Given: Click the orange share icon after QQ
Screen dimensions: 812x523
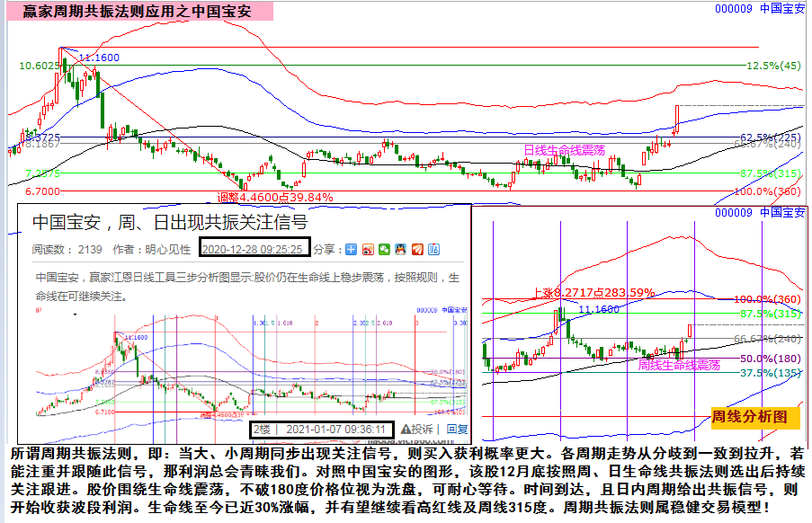Looking at the screenshot, I should pyautogui.click(x=416, y=249).
